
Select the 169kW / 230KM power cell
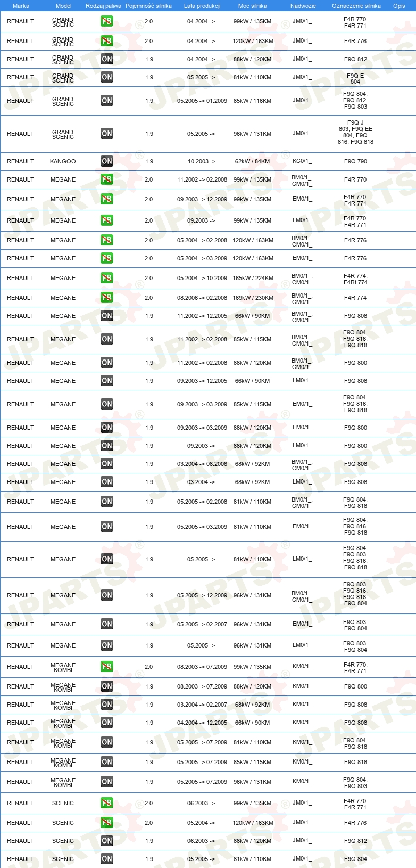click(x=253, y=298)
